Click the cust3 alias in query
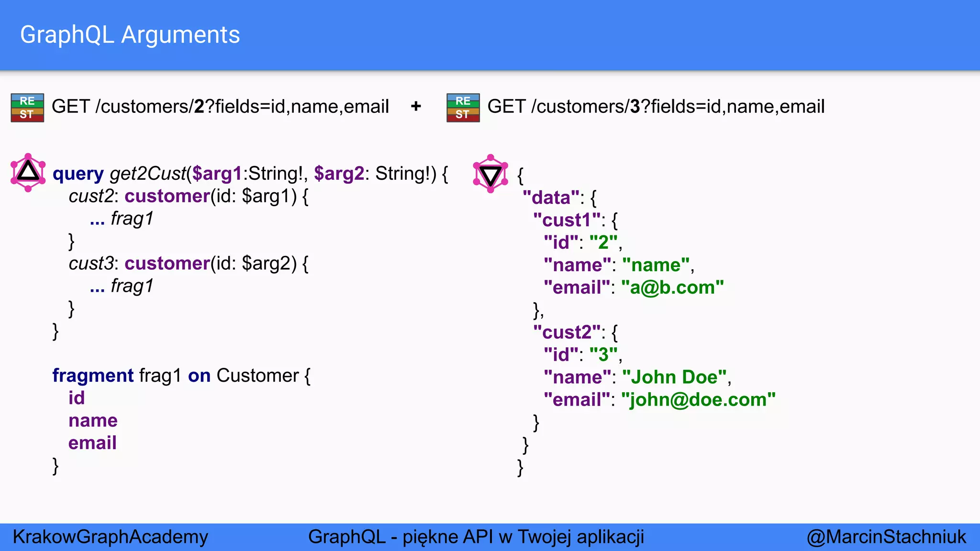The image size is (980, 551). 91,264
